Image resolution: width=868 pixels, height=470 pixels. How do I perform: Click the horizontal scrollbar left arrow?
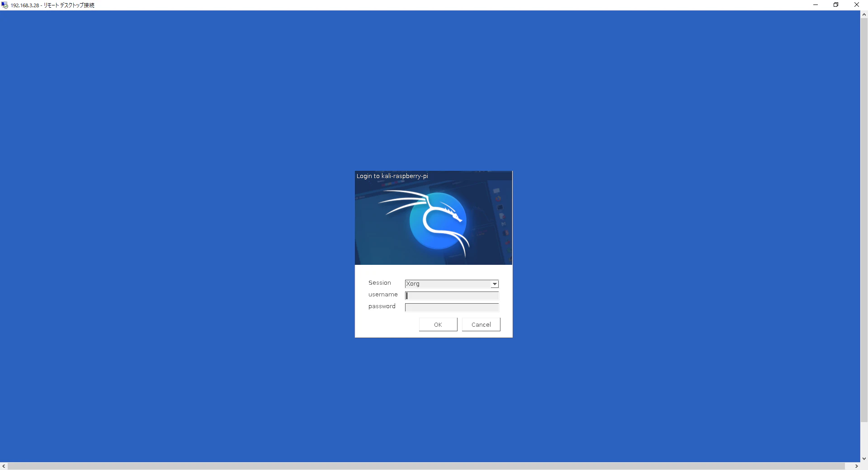[x=4, y=466]
